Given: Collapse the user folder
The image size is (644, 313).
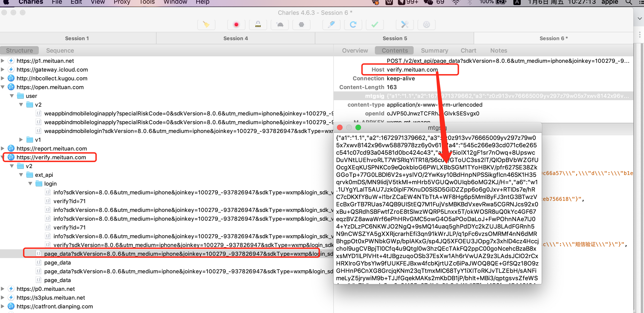Looking at the screenshot, I should click(12, 96).
